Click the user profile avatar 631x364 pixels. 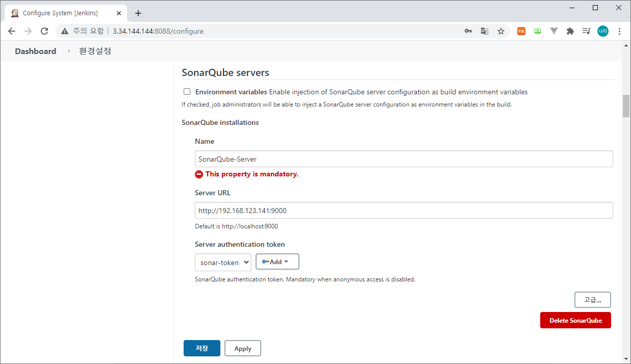[x=603, y=31]
